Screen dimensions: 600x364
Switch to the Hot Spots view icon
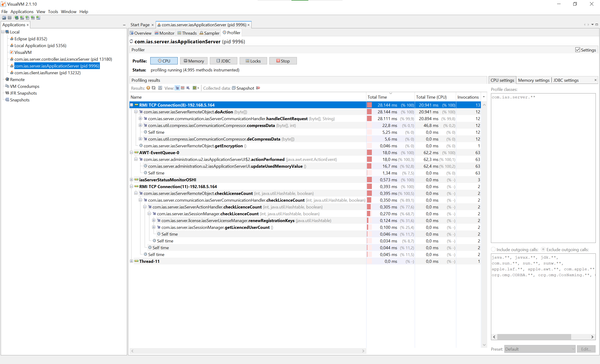click(x=183, y=88)
